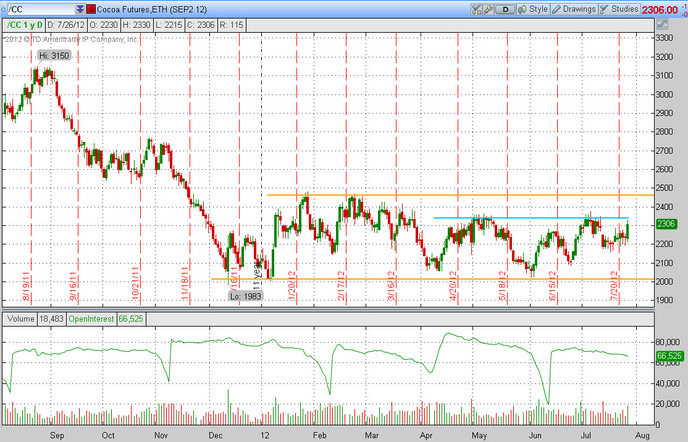
Task: Click the green 66,525 open interest marker
Action: (x=669, y=356)
